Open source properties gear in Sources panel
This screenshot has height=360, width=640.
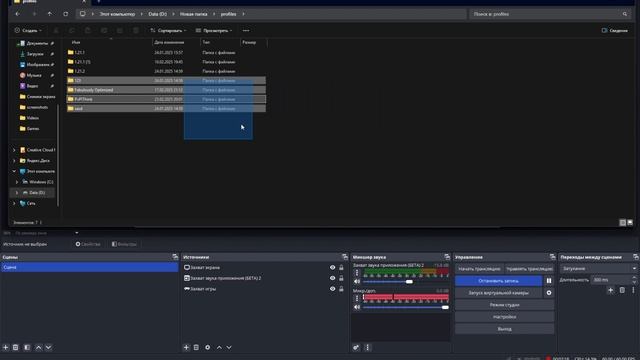207,347
